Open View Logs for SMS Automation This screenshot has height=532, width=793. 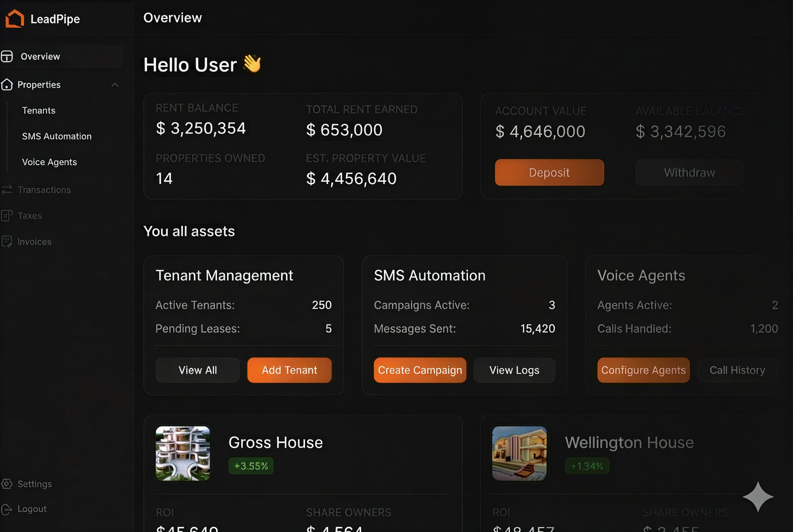pyautogui.click(x=514, y=370)
